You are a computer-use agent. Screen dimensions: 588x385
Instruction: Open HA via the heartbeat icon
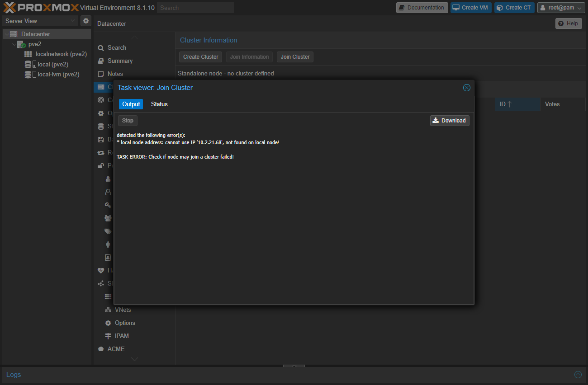101,270
